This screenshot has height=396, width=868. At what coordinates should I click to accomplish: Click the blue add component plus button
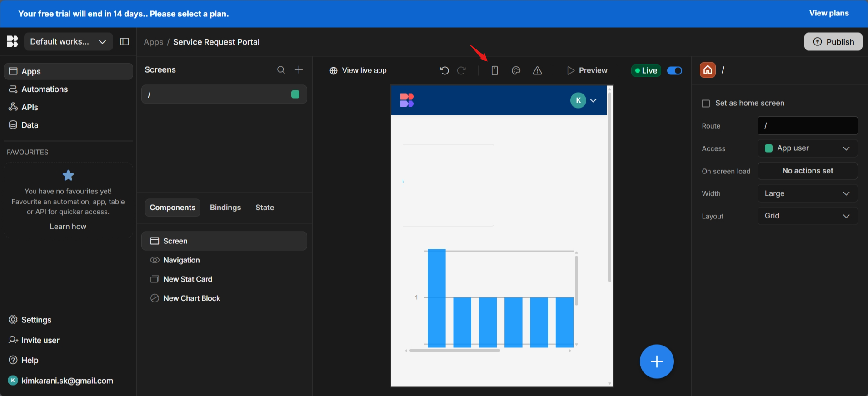(x=657, y=361)
